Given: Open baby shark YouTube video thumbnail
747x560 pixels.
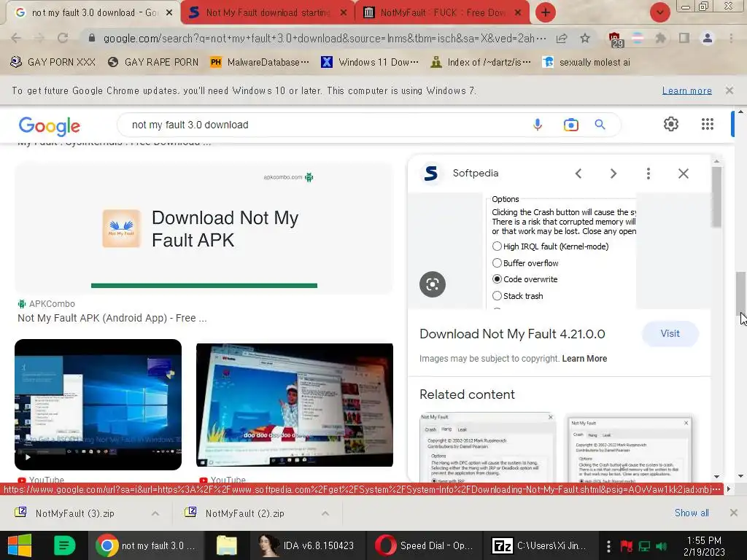Looking at the screenshot, I should [295, 405].
